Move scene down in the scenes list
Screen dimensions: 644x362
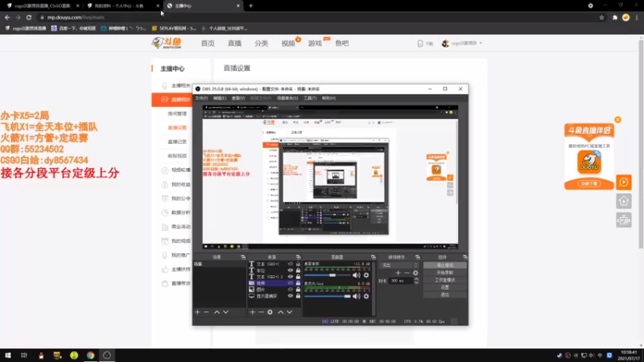point(225,312)
